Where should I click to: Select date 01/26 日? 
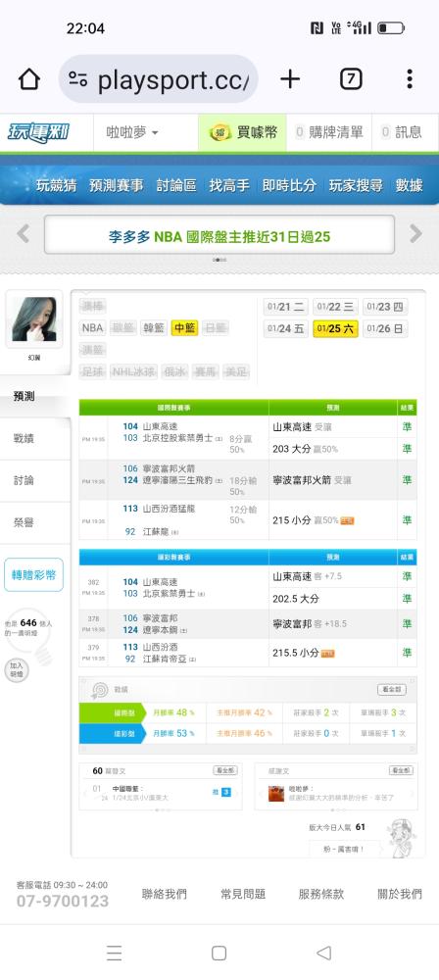click(385, 328)
